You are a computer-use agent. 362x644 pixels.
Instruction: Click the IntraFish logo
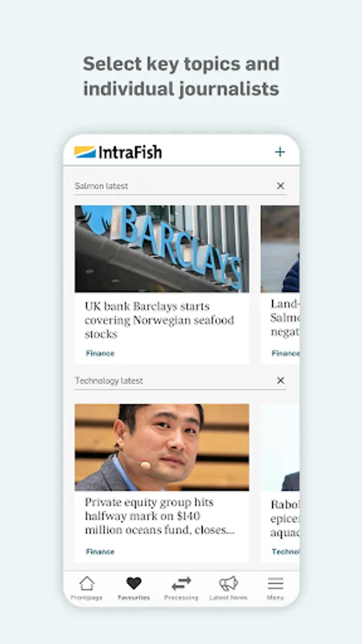118,152
